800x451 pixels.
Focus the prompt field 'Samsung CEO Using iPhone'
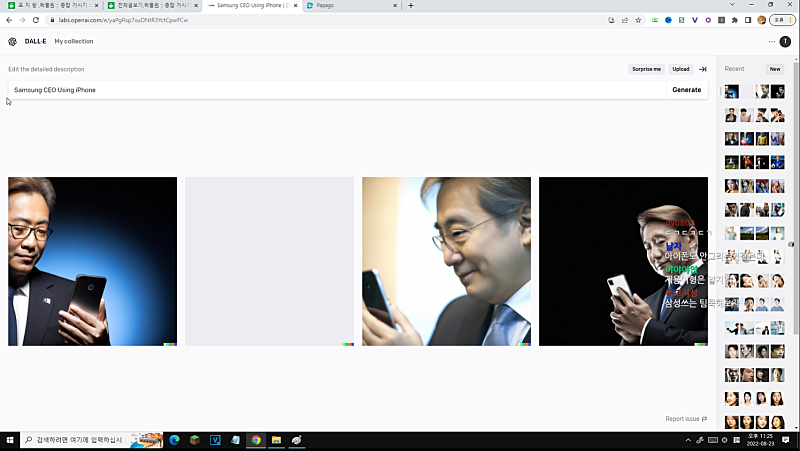(x=337, y=90)
